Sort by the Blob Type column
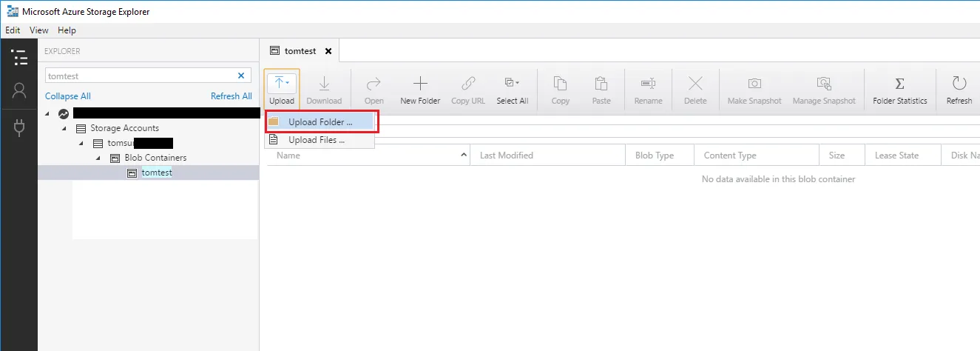Viewport: 980px width, 351px height. (x=660, y=156)
